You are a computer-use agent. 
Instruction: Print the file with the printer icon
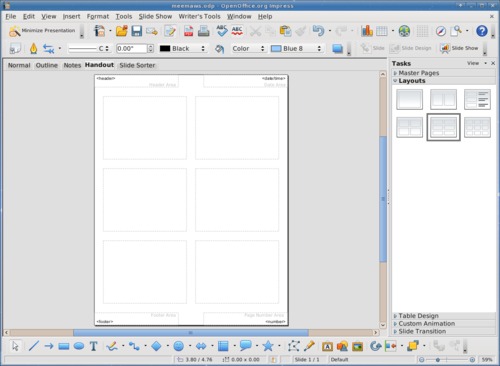(x=203, y=31)
